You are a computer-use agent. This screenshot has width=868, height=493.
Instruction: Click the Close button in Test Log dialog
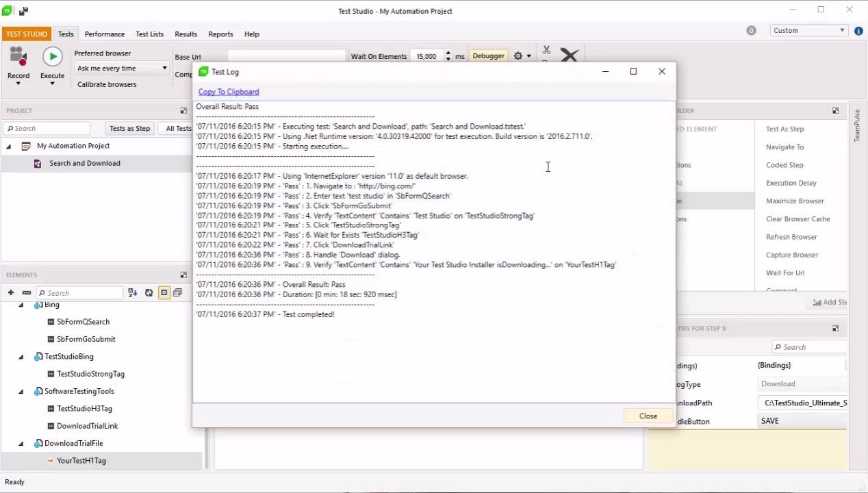(x=648, y=416)
